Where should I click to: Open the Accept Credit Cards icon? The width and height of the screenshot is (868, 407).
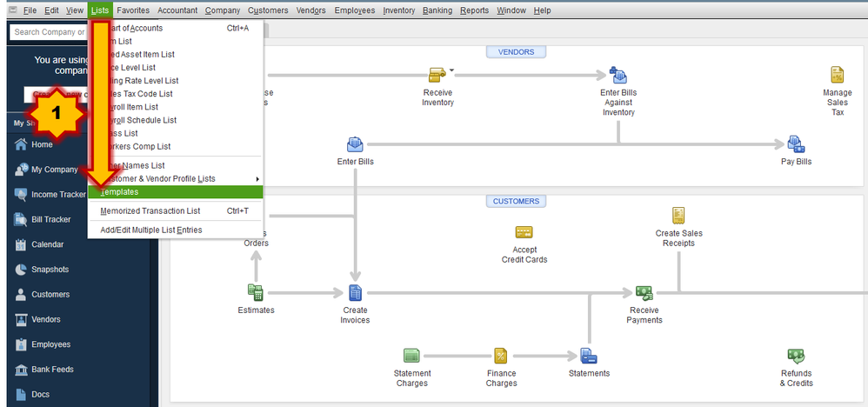pos(524,232)
